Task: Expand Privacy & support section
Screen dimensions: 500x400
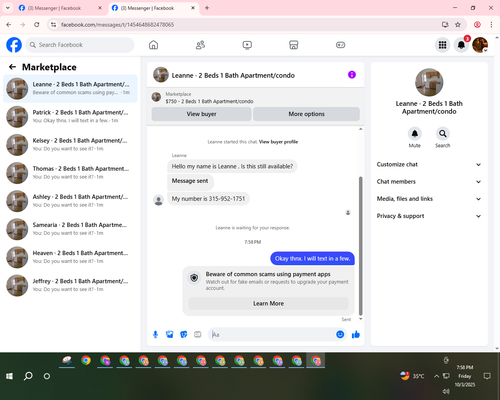Action: [429, 216]
